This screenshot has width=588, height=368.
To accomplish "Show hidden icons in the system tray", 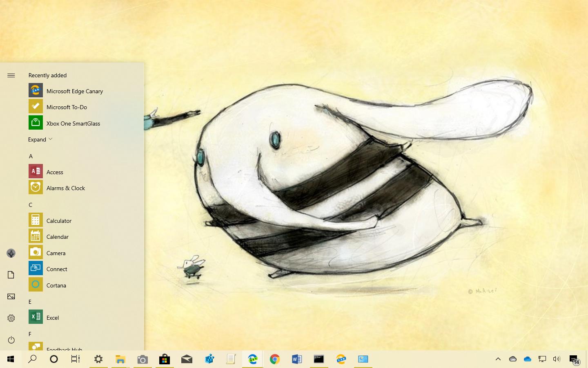I will tap(498, 359).
